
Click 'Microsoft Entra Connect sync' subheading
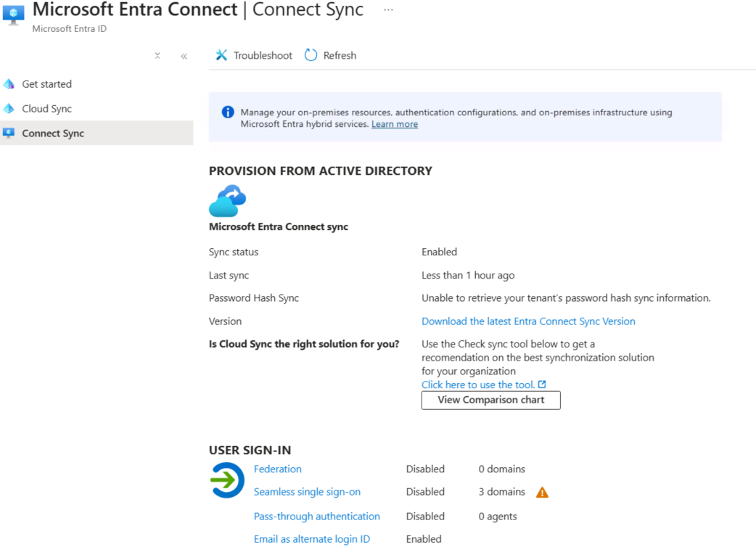coord(278,226)
